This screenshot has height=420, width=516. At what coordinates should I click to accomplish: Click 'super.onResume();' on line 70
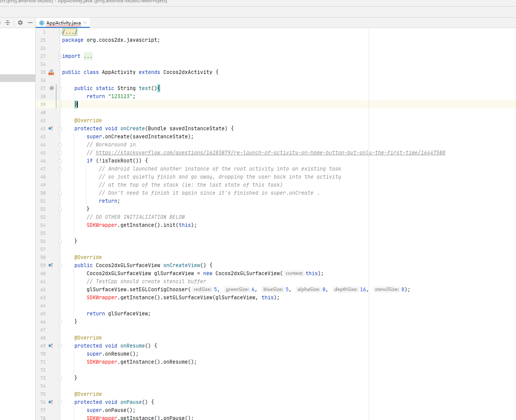(x=113, y=354)
